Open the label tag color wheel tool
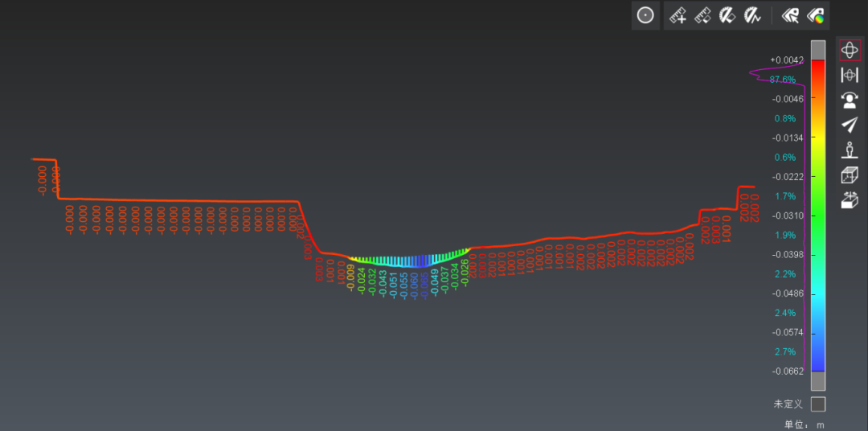The height and width of the screenshot is (431, 868). tap(816, 15)
